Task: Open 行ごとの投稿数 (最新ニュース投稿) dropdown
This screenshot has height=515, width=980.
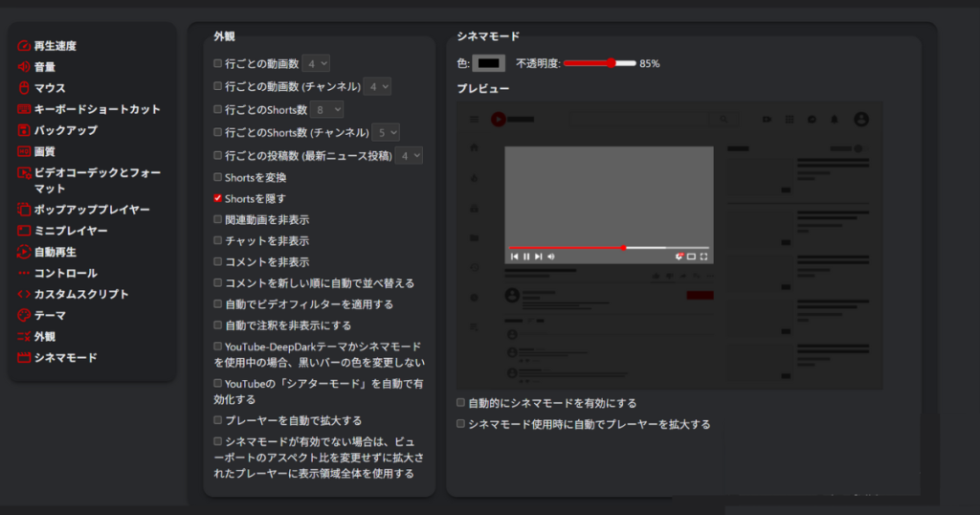Action: 409,155
